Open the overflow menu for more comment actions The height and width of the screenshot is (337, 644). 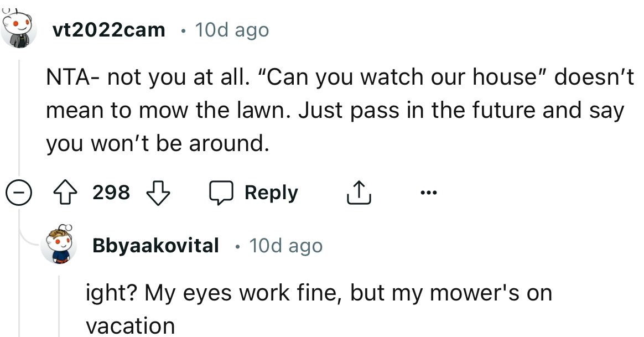point(430,193)
